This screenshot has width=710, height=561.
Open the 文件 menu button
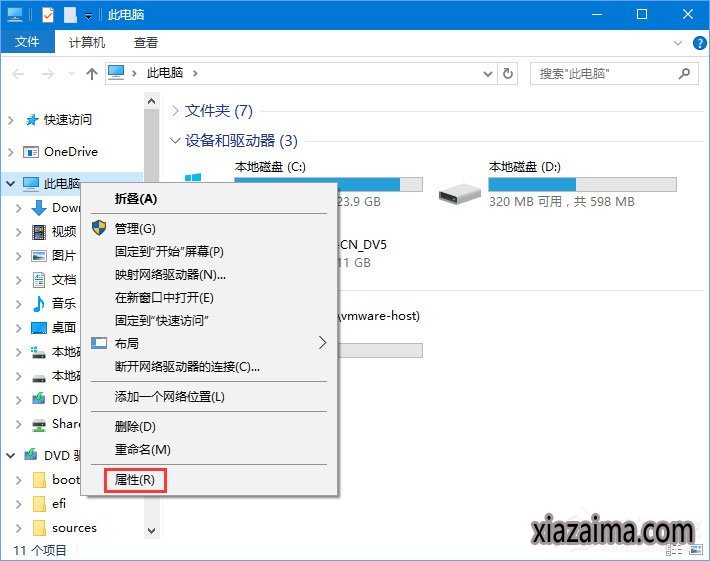[27, 43]
